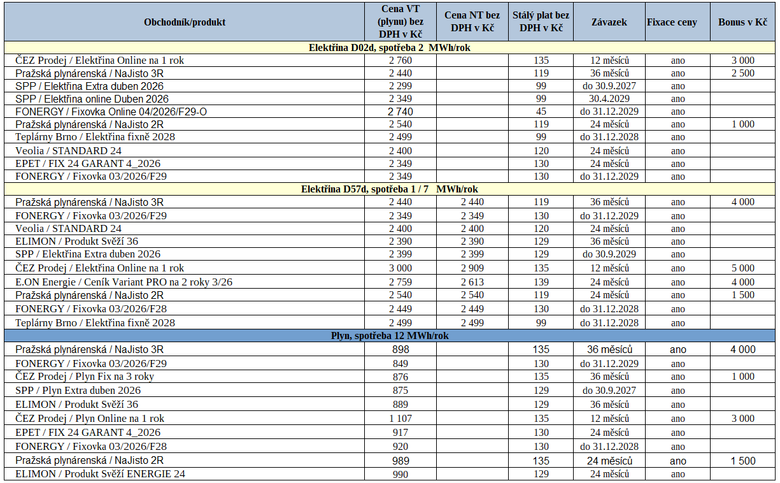Select the Stálý plat bez DPH header

click(541, 22)
